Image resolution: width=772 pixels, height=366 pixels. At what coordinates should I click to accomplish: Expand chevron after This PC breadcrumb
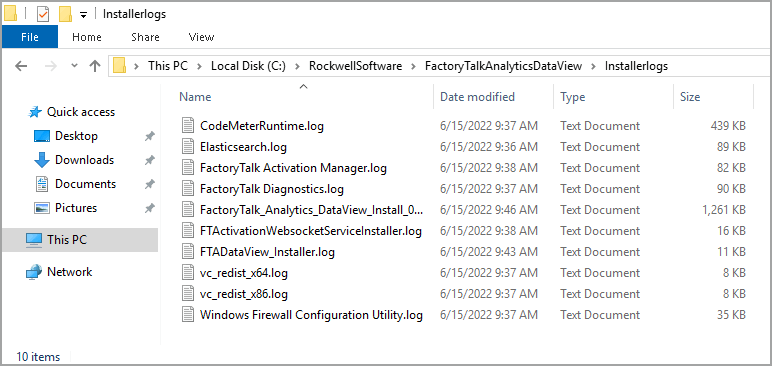coord(199,66)
